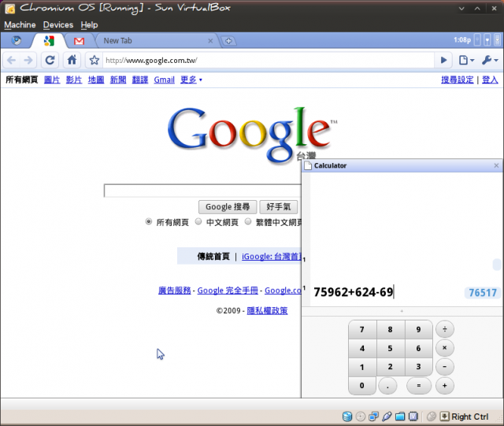Screen dimensions: 504x426
Task: Click calculator key 3
Action: click(x=418, y=367)
